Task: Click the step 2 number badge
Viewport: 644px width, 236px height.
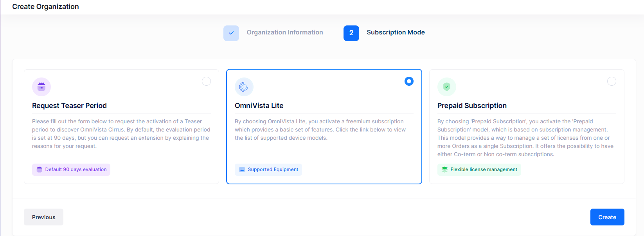Action: tap(351, 33)
